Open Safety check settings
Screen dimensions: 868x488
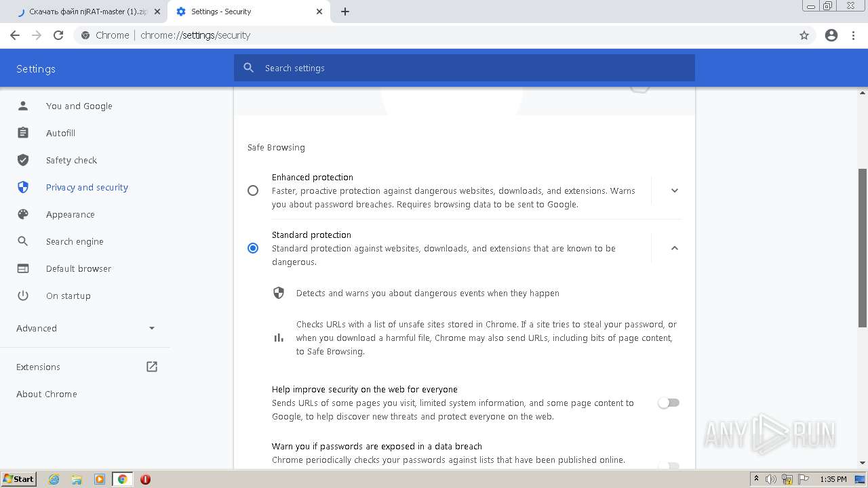71,160
